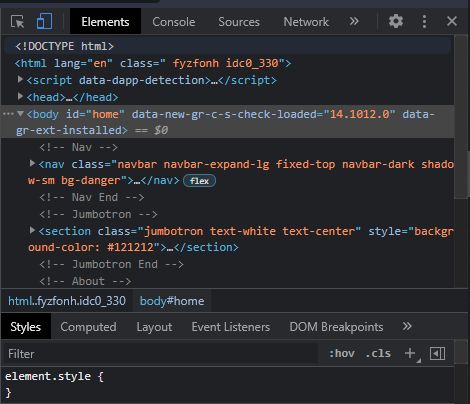Image resolution: width=470 pixels, height=404 pixels.
Task: Toggle the device toolbar icon
Action: pos(44,22)
